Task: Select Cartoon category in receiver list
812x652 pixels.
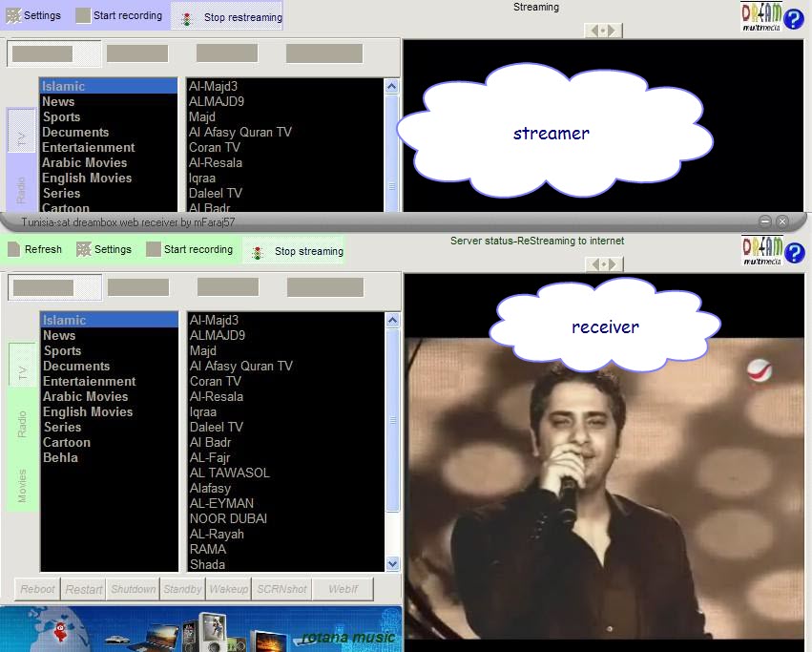Action: coord(110,443)
